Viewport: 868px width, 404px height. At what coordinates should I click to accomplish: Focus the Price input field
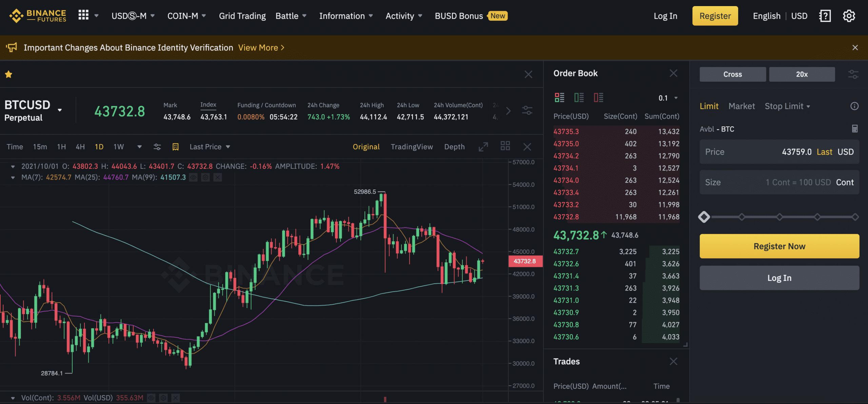[x=779, y=152]
